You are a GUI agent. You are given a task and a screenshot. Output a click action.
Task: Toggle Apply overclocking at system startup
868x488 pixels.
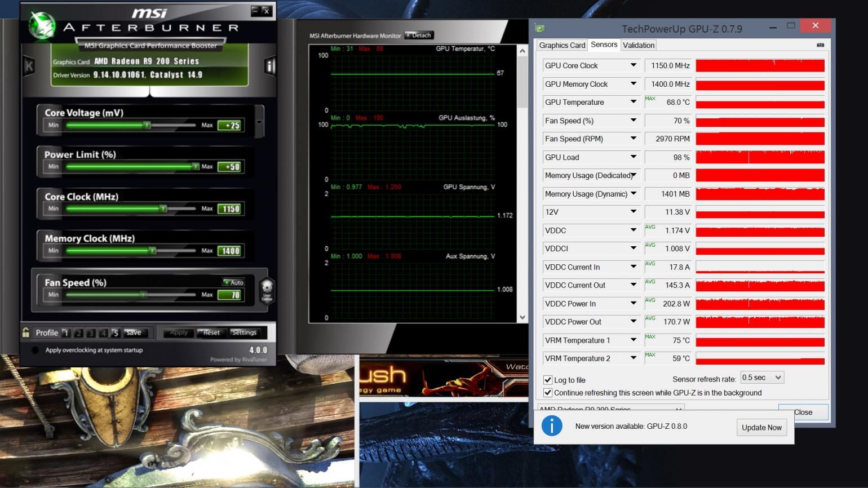point(35,350)
